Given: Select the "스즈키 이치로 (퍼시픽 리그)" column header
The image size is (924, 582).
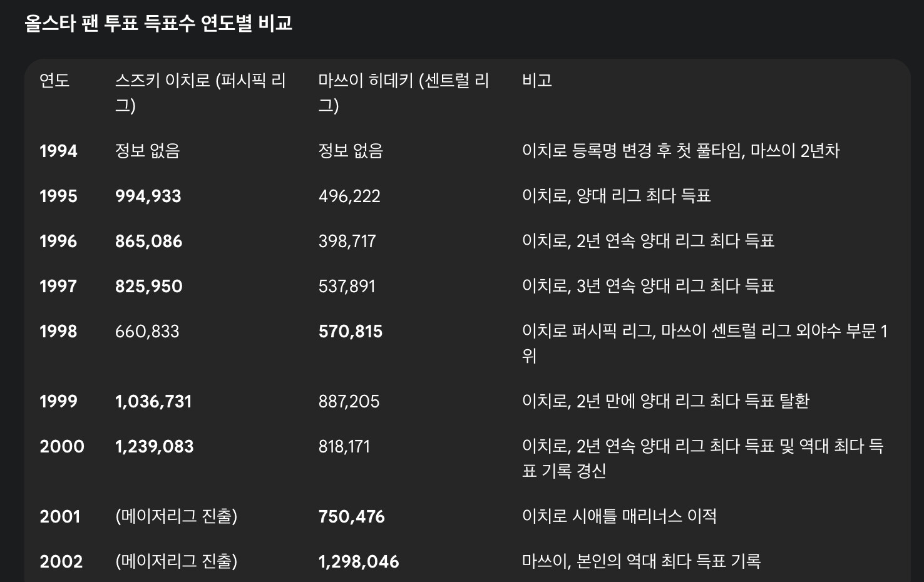Looking at the screenshot, I should click(200, 93).
